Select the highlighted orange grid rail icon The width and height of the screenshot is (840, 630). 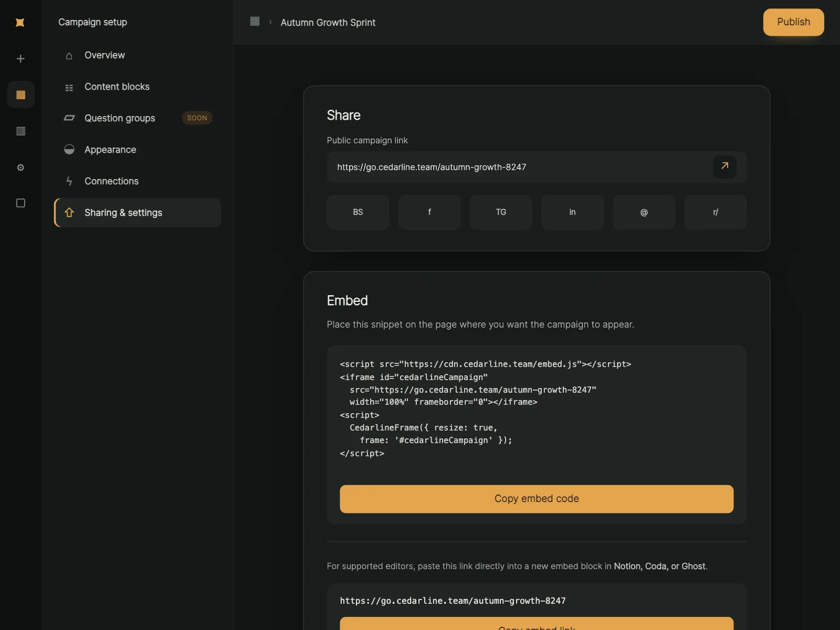pyautogui.click(x=21, y=94)
